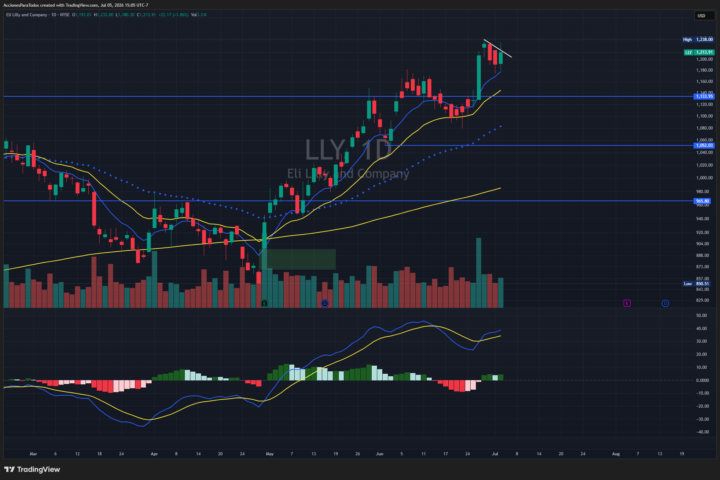Image resolution: width=720 pixels, height=480 pixels.
Task: Open the blue dividend marker near August
Action: (665, 303)
